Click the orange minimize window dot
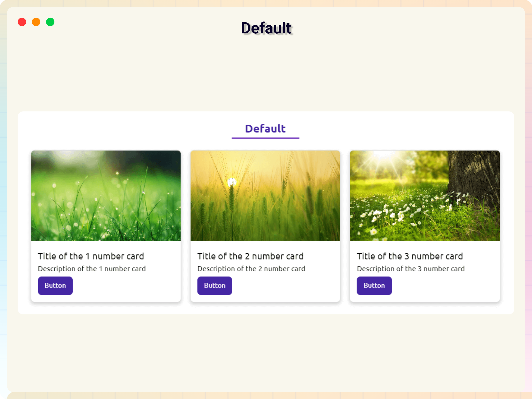 [36, 22]
